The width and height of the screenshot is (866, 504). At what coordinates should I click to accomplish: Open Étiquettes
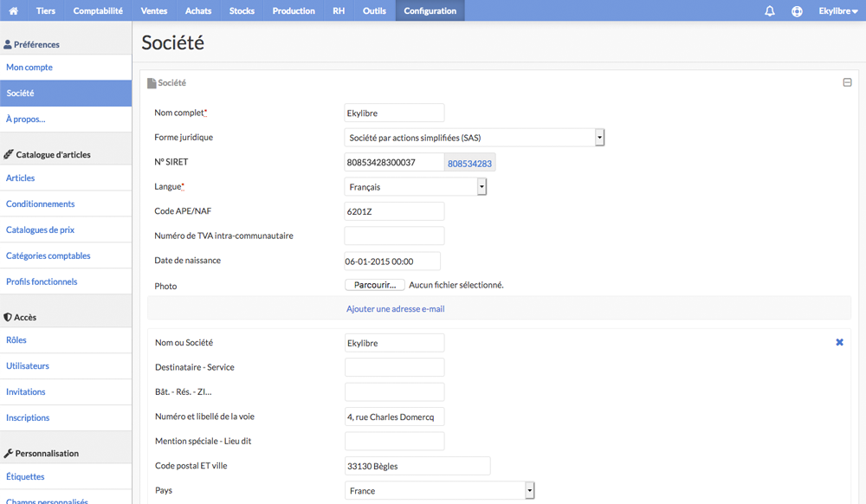pyautogui.click(x=66, y=476)
